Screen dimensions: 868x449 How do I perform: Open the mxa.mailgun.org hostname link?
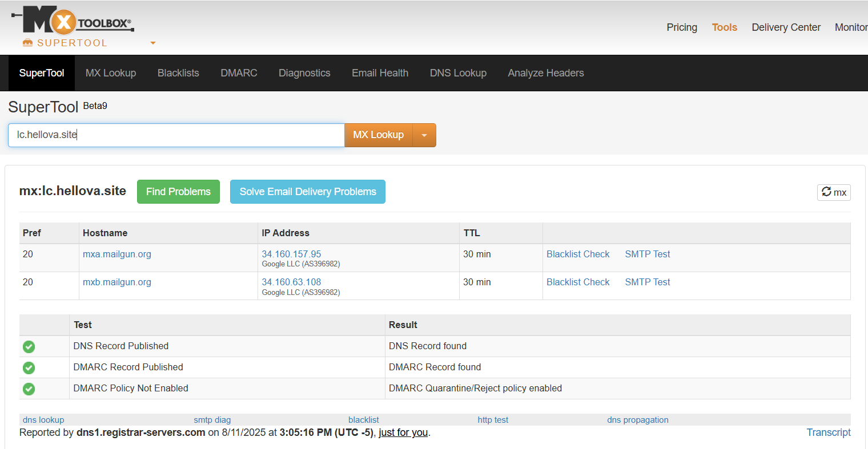click(117, 254)
